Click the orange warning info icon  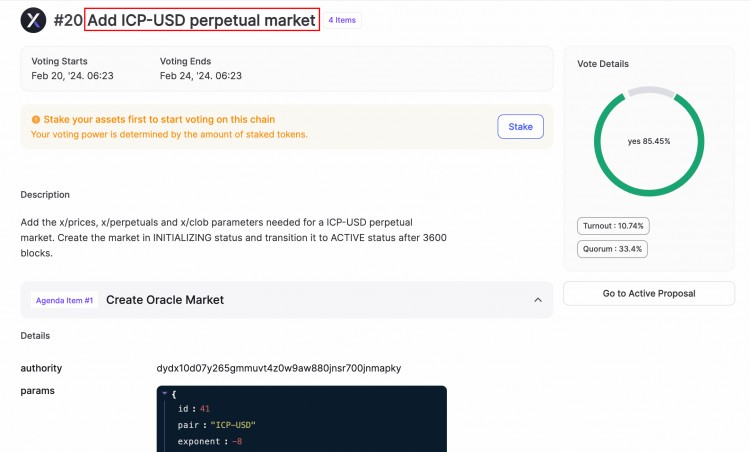35,120
